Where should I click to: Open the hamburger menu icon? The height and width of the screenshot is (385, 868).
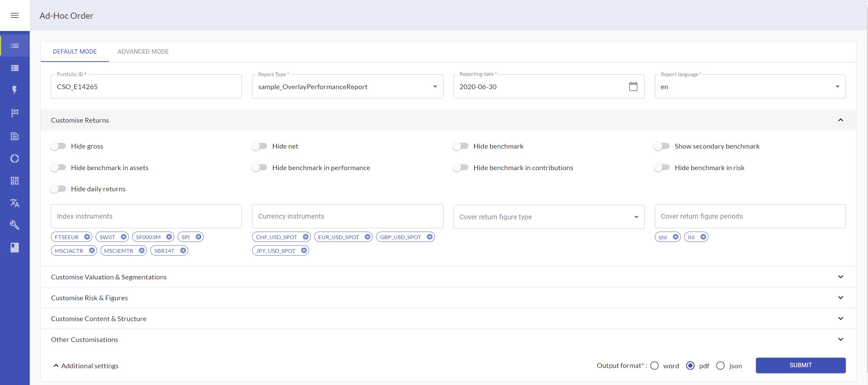pos(15,15)
